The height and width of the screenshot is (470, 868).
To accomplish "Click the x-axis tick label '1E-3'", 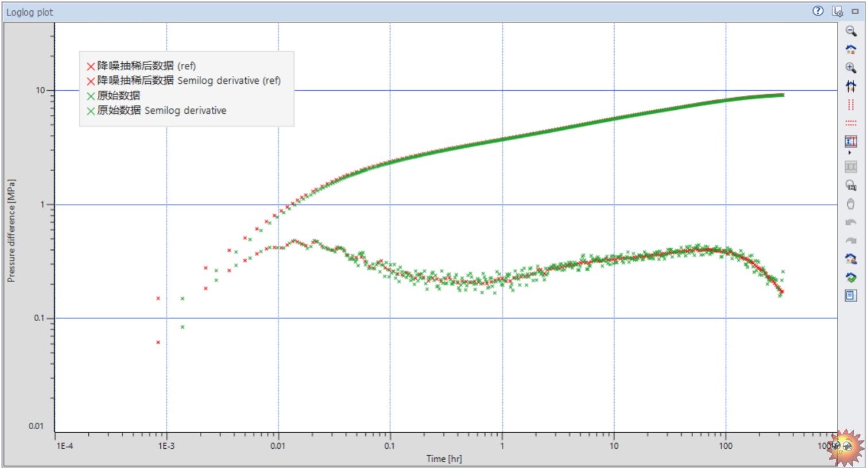I will tap(166, 446).
